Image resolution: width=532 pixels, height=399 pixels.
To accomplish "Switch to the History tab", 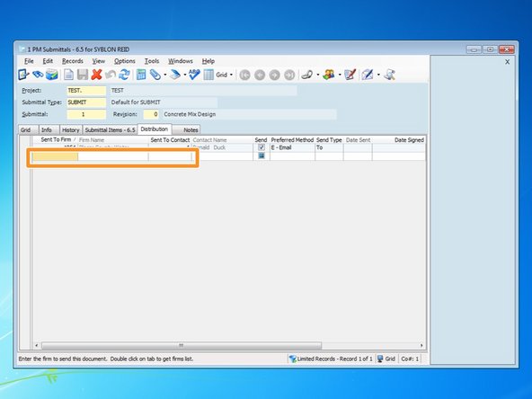I will [x=71, y=130].
